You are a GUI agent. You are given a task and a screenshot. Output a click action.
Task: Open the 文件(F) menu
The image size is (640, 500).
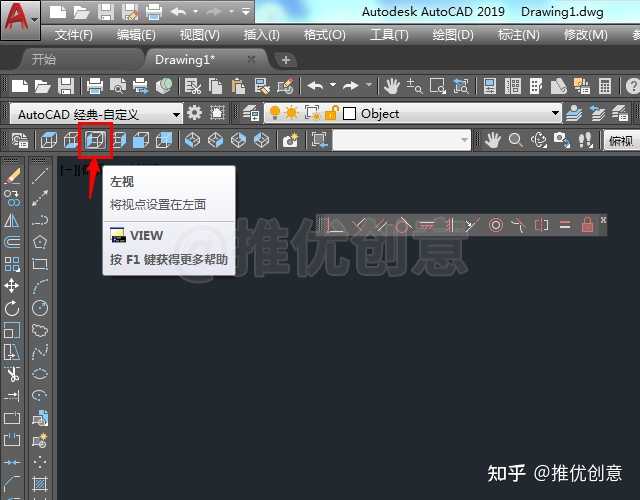point(73,35)
